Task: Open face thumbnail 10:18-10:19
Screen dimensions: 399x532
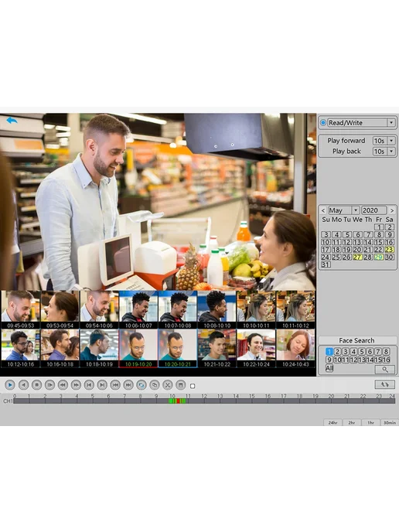Action: click(99, 349)
